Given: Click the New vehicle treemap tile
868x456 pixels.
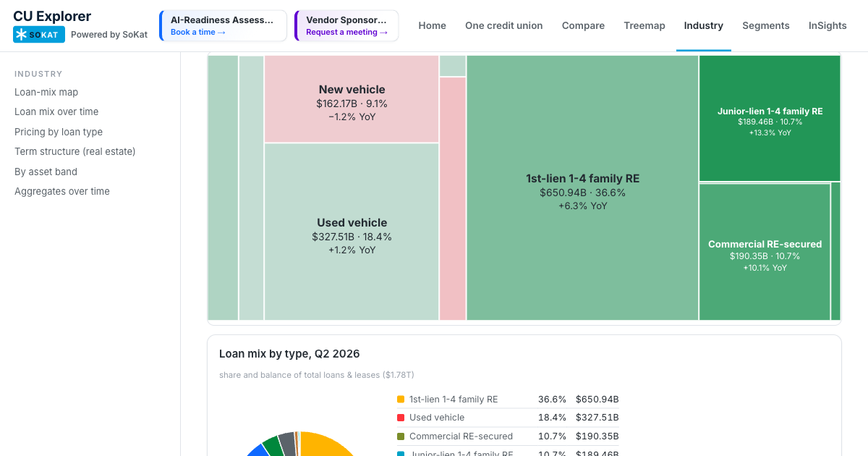Looking at the screenshot, I should (x=352, y=99).
